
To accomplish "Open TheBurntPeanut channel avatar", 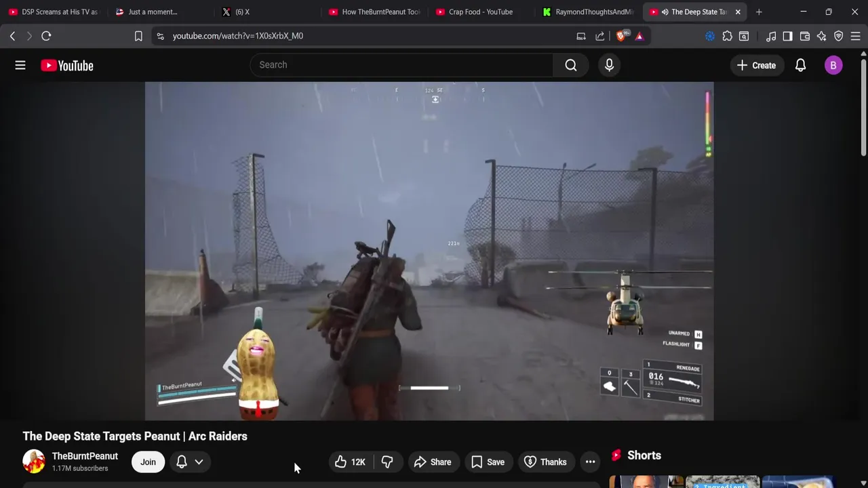I will (33, 462).
